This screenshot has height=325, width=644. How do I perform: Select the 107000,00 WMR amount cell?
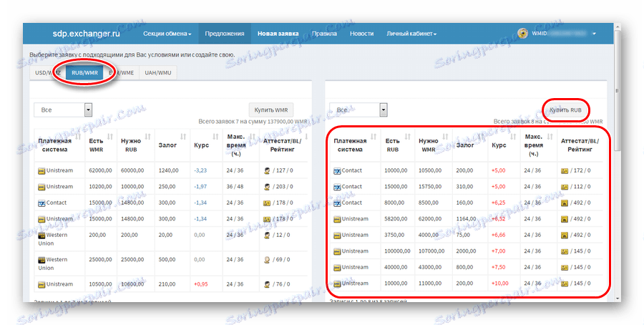pos(431,251)
